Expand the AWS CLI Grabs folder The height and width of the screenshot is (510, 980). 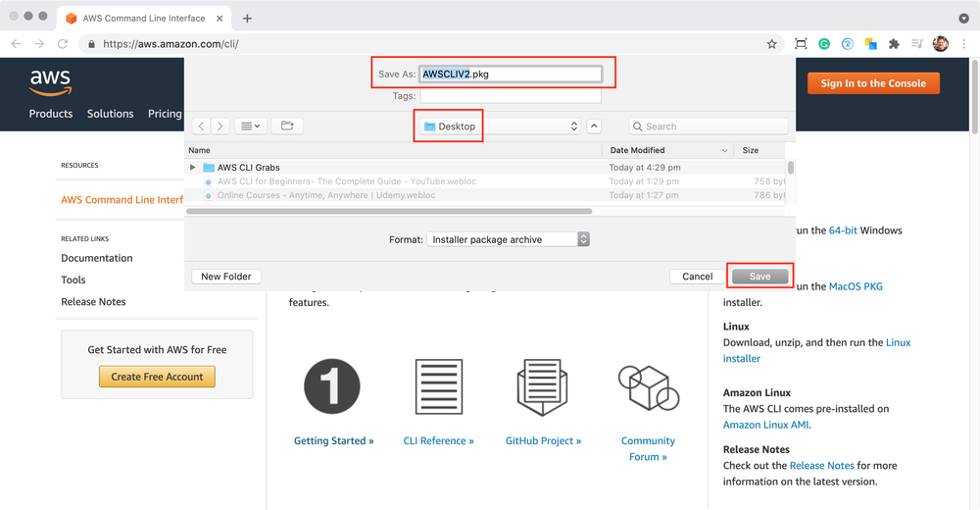pyautogui.click(x=192, y=167)
